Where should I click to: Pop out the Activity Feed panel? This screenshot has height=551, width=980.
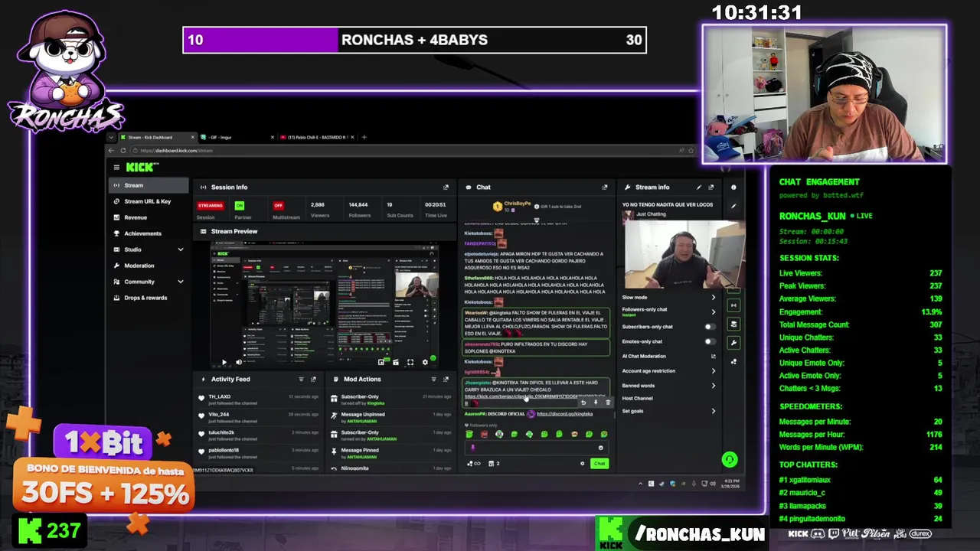tap(313, 379)
